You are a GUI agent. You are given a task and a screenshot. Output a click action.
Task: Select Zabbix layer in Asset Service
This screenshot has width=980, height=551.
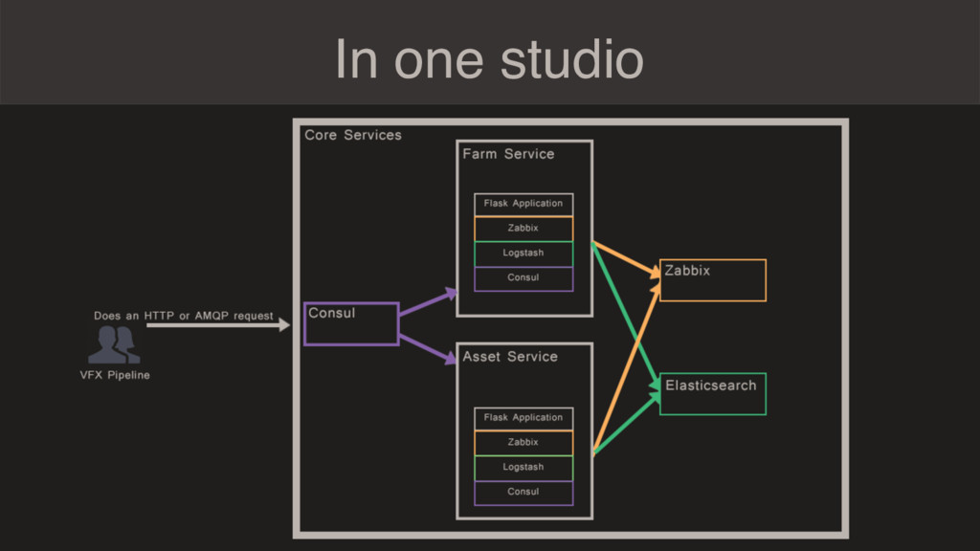click(523, 443)
